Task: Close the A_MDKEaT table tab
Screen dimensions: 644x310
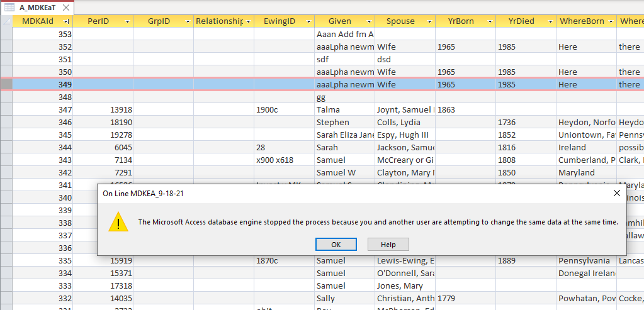Action: coord(66,8)
